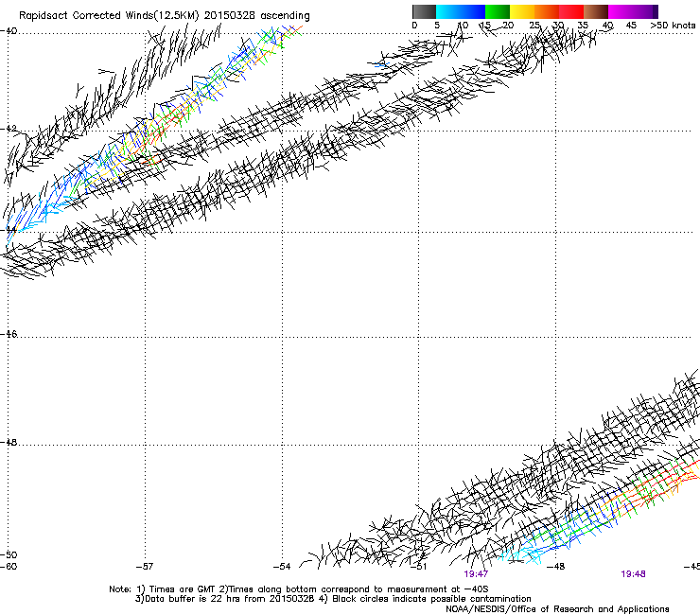700x615 pixels.
Task: Click the brown 35–40 knots legend swatch
Action: pyautogui.click(x=596, y=11)
